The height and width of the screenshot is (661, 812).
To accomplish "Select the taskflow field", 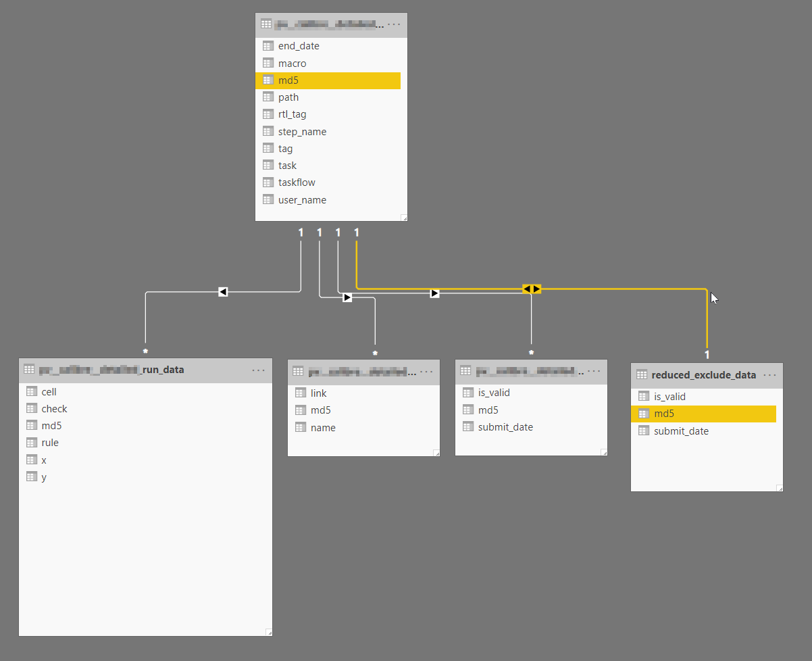I will pyautogui.click(x=328, y=182).
